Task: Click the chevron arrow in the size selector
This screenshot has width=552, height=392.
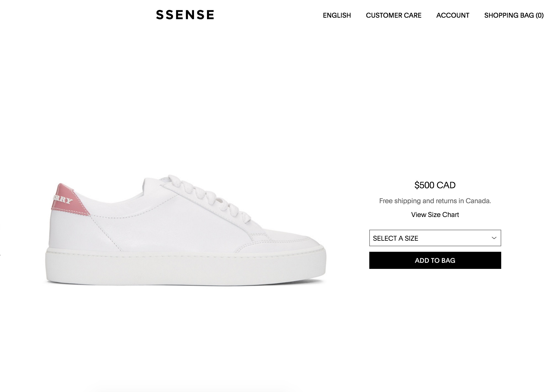Action: pos(494,238)
